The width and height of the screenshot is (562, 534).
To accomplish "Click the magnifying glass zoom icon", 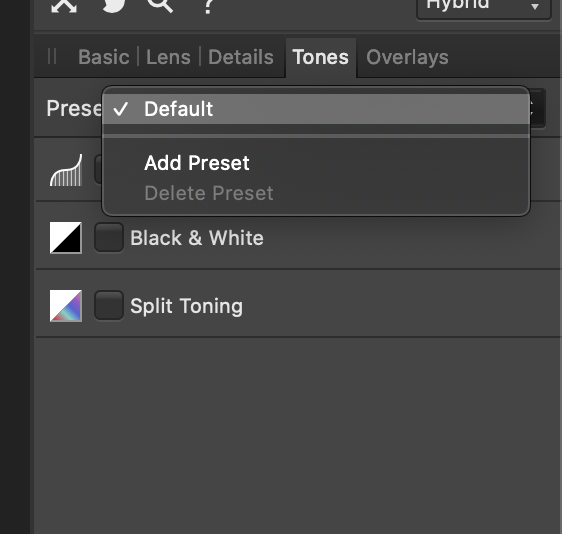I will [160, 5].
